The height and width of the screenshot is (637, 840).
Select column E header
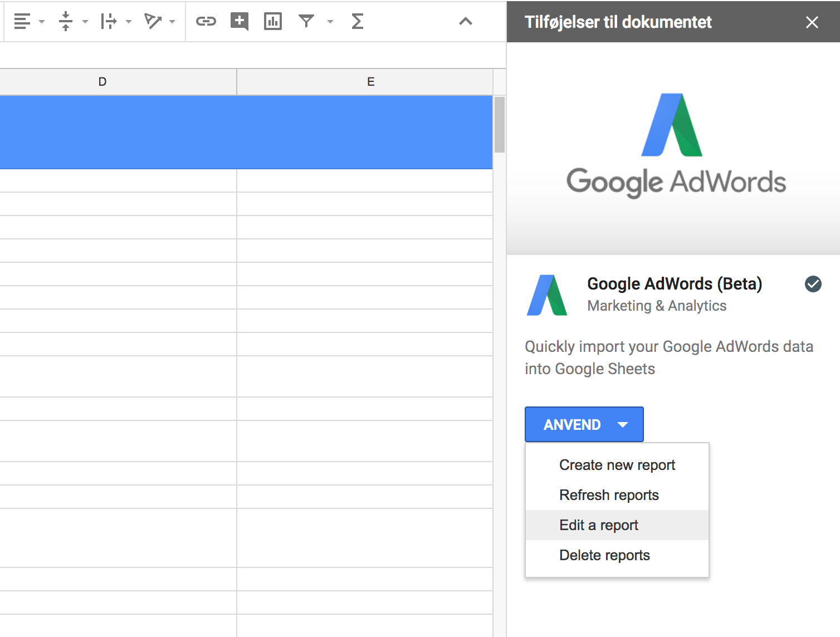(365, 82)
